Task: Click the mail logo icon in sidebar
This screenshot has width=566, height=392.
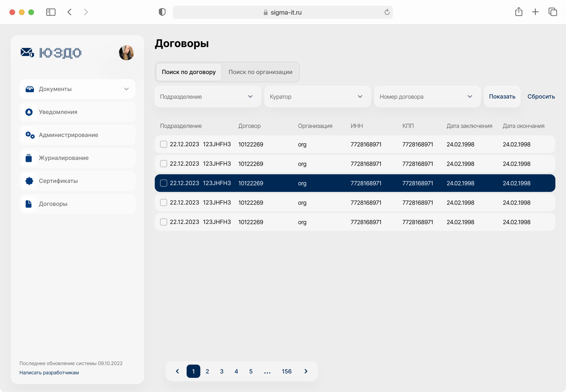Action: [27, 53]
